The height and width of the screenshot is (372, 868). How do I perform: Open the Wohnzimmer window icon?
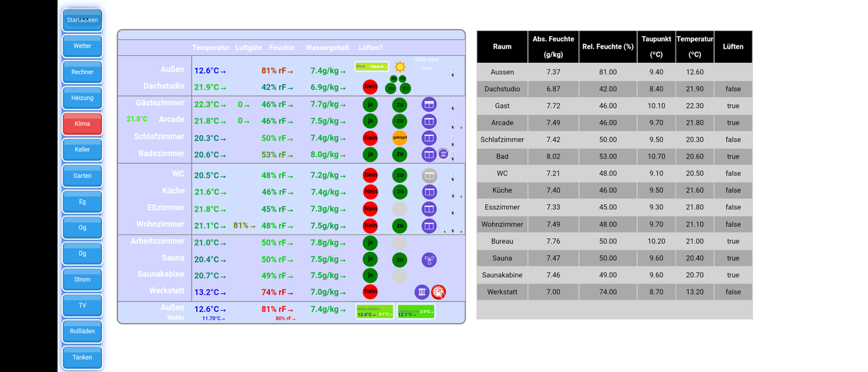coord(429,226)
